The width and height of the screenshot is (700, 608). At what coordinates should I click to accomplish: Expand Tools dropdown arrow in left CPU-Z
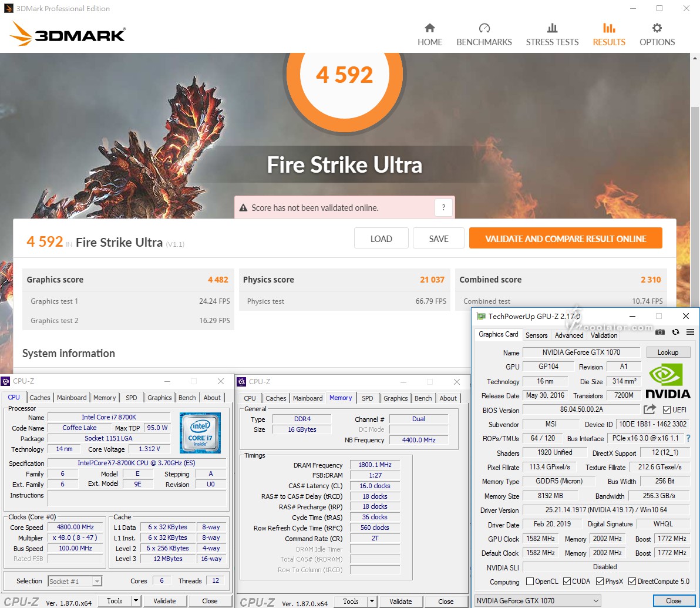pos(136,600)
